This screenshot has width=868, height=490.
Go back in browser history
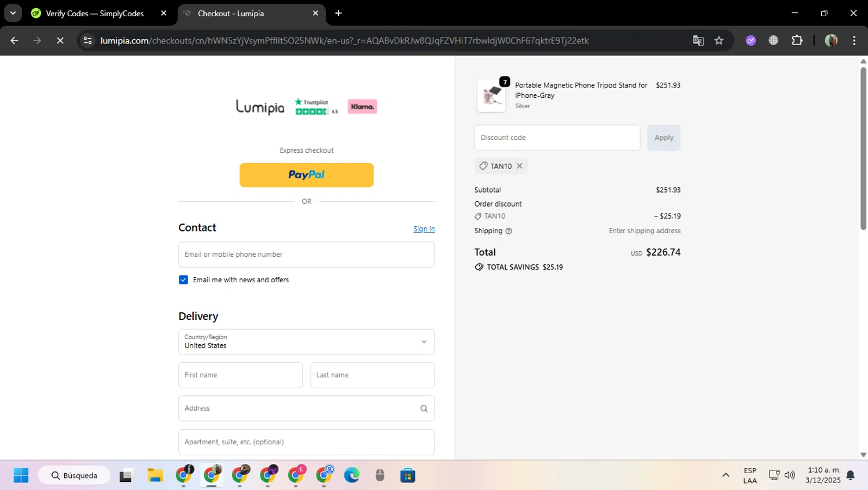tap(14, 40)
